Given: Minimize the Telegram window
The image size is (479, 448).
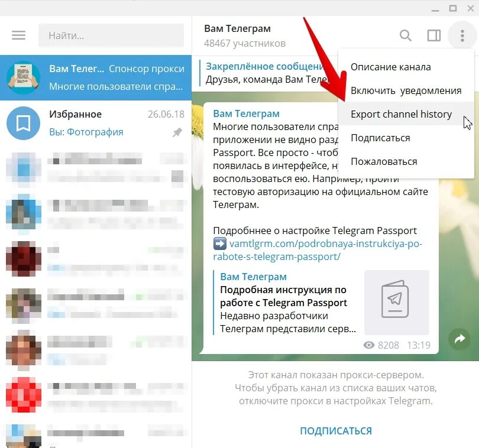Looking at the screenshot, I should [x=435, y=10].
